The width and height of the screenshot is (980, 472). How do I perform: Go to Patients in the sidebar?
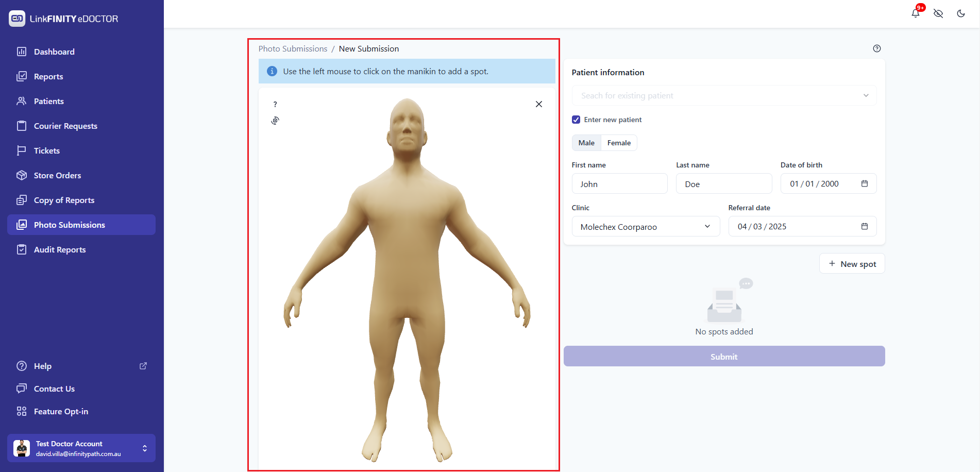click(x=49, y=101)
